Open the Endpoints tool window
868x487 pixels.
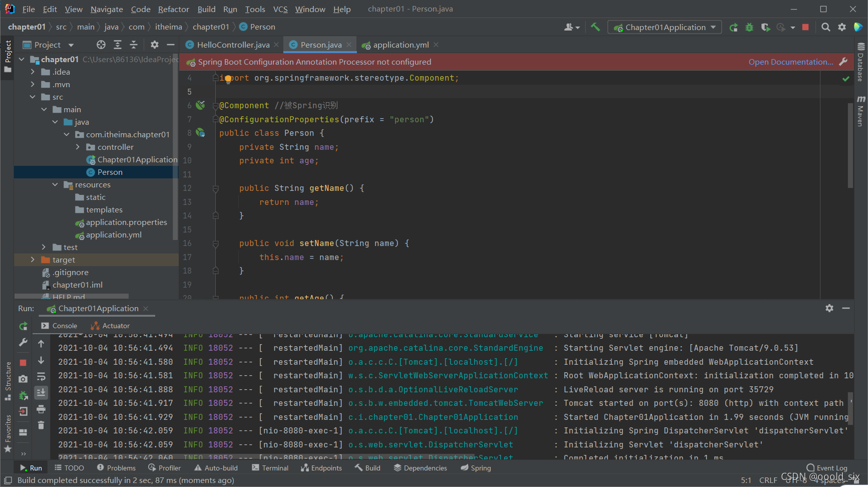[x=321, y=468]
